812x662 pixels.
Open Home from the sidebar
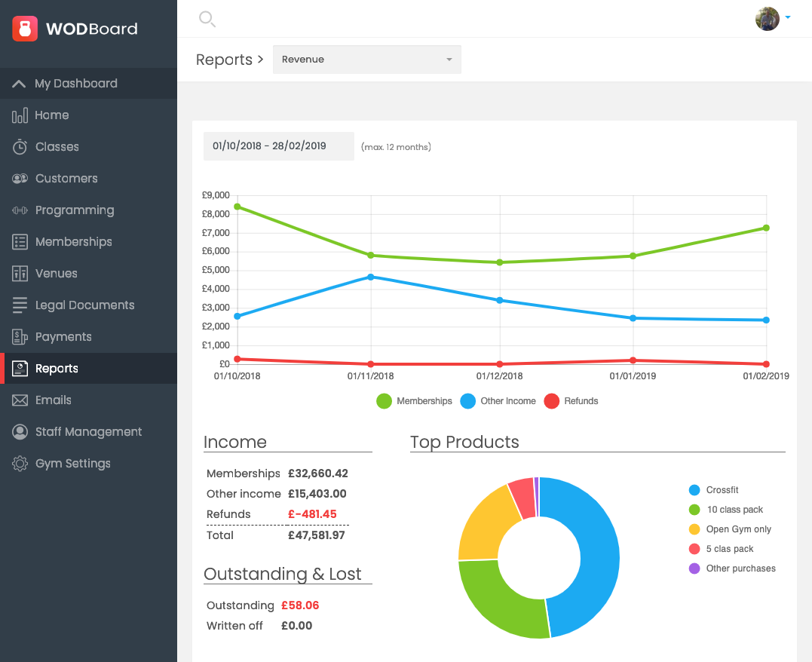[x=20, y=115]
